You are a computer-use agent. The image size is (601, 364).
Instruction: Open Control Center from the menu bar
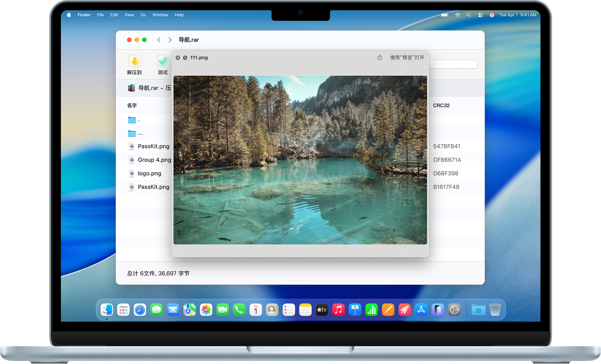480,15
